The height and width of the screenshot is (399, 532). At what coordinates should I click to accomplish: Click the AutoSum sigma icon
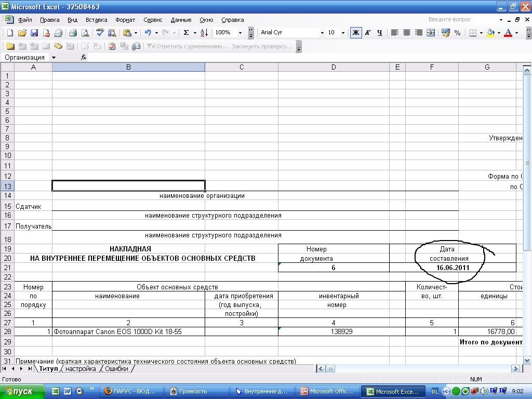click(x=186, y=33)
